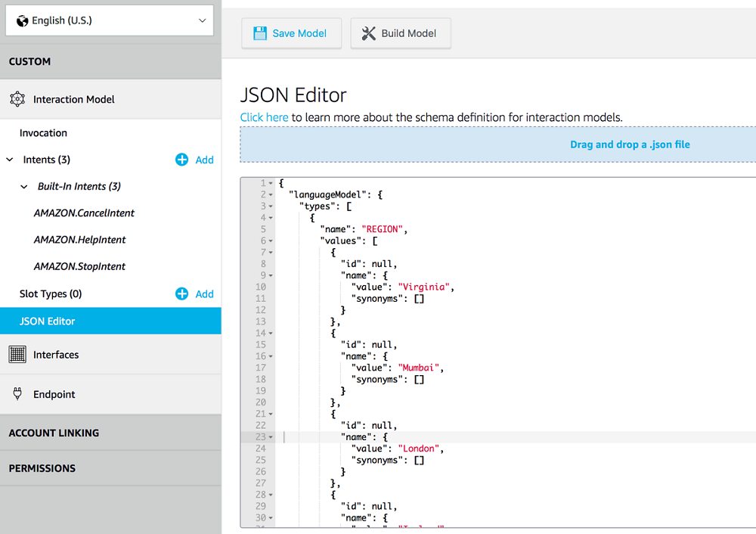Select the Interaction Model gear icon
756x534 pixels.
click(17, 98)
